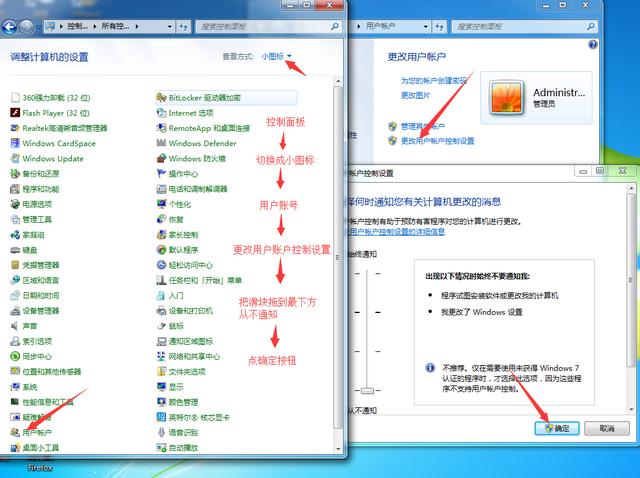Screen dimensions: 640x478
Task: Open the Flash Player control panel icon
Action: [x=14, y=113]
